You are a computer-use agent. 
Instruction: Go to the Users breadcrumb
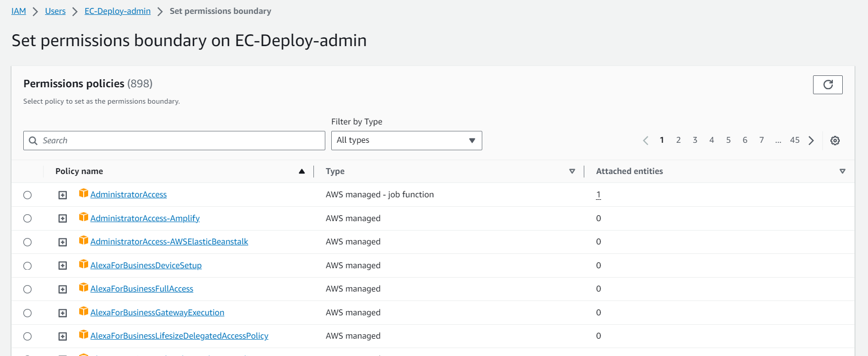55,11
